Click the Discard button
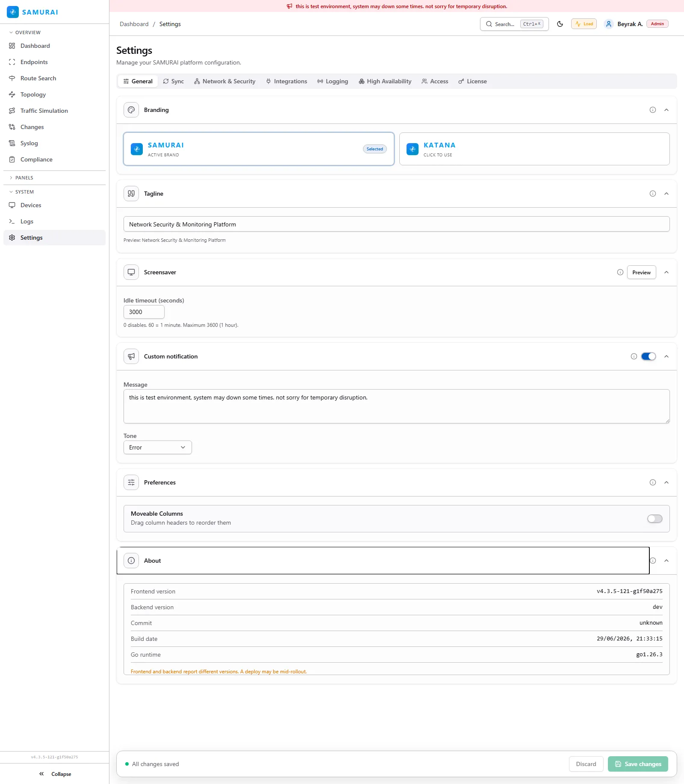 click(x=586, y=764)
